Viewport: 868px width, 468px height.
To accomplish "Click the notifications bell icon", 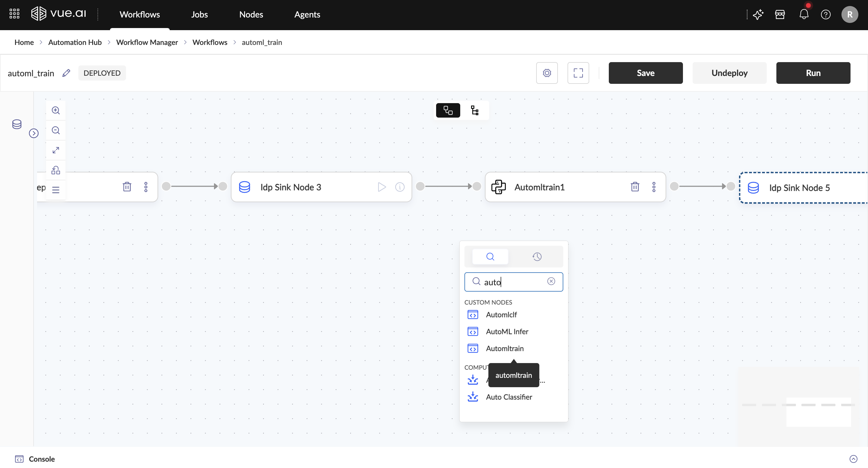I will (x=804, y=14).
